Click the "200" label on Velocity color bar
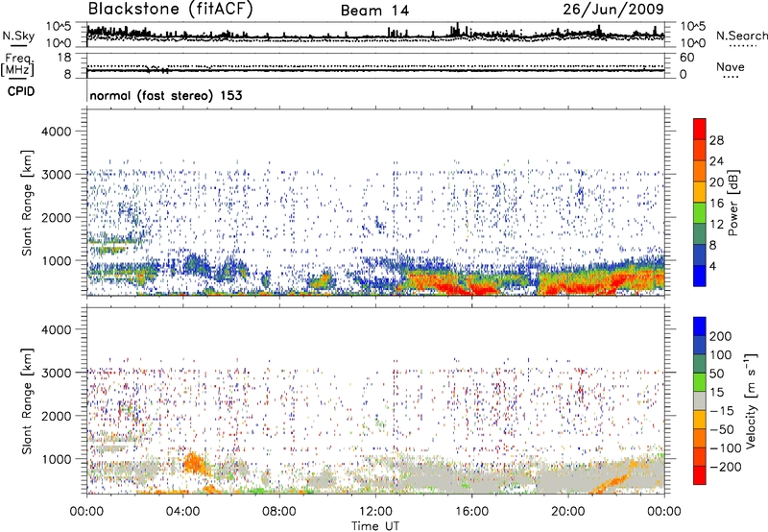 721,336
